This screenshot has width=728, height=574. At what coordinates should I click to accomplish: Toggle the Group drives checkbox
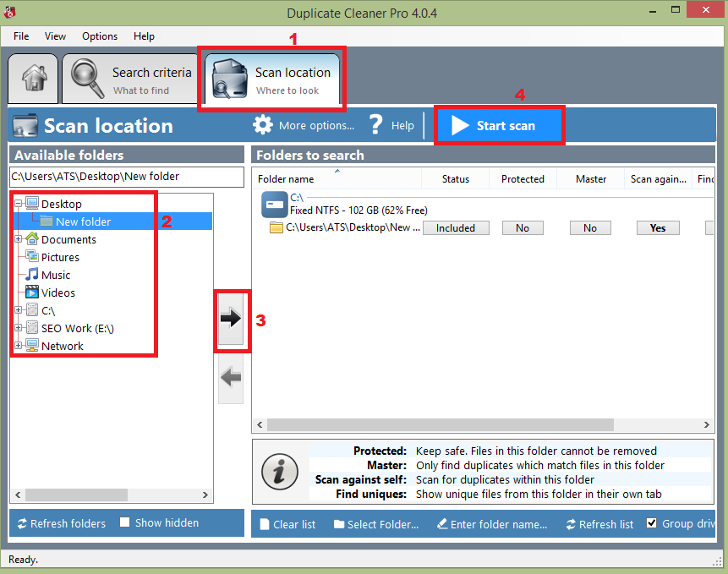click(651, 523)
